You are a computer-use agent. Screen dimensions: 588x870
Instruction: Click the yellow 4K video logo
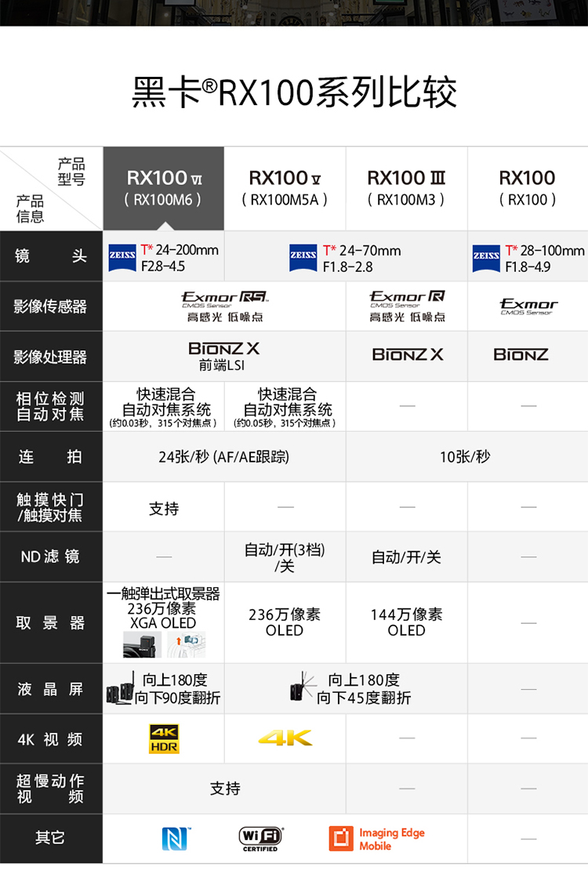pos(285,738)
